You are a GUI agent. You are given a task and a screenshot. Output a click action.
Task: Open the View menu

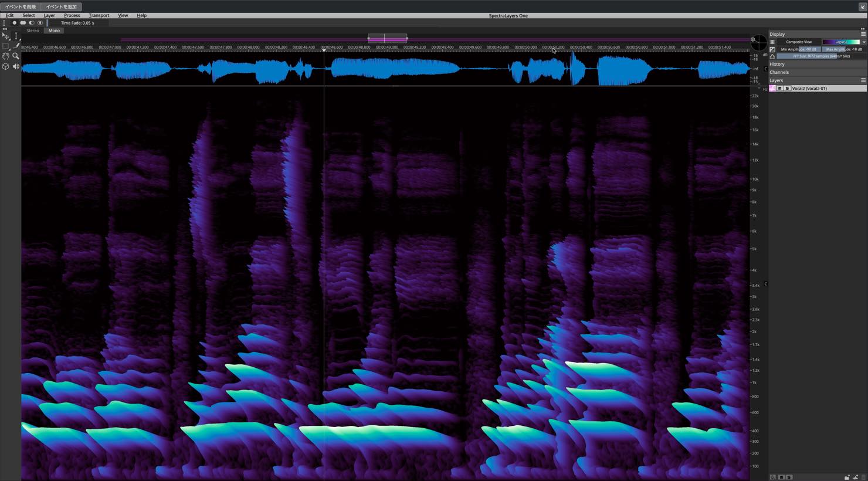click(123, 15)
